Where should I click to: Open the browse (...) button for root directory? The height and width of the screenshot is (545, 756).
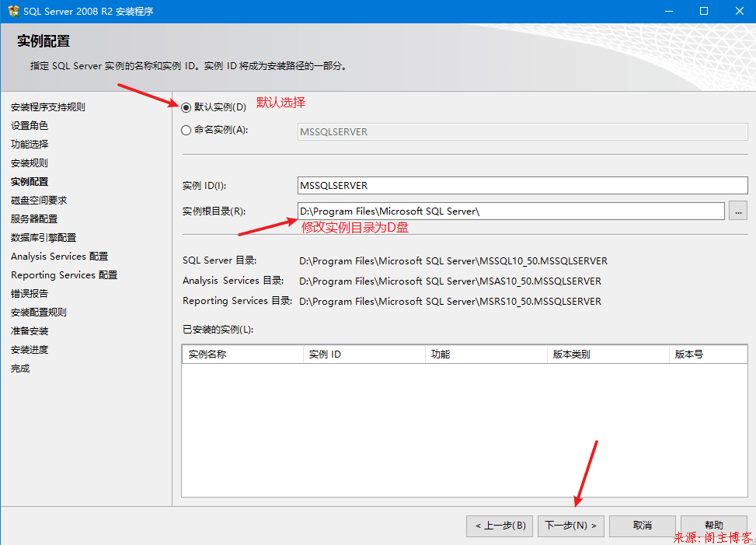(738, 211)
